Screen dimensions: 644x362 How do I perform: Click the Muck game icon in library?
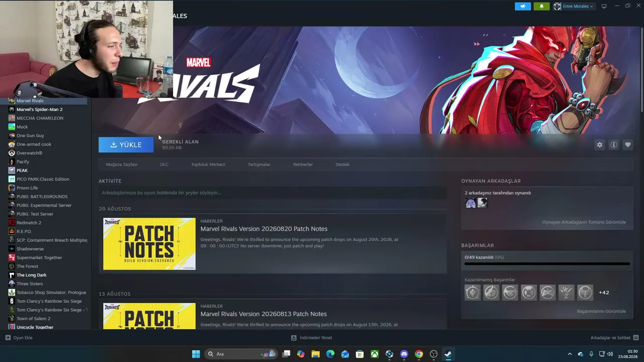click(x=12, y=127)
